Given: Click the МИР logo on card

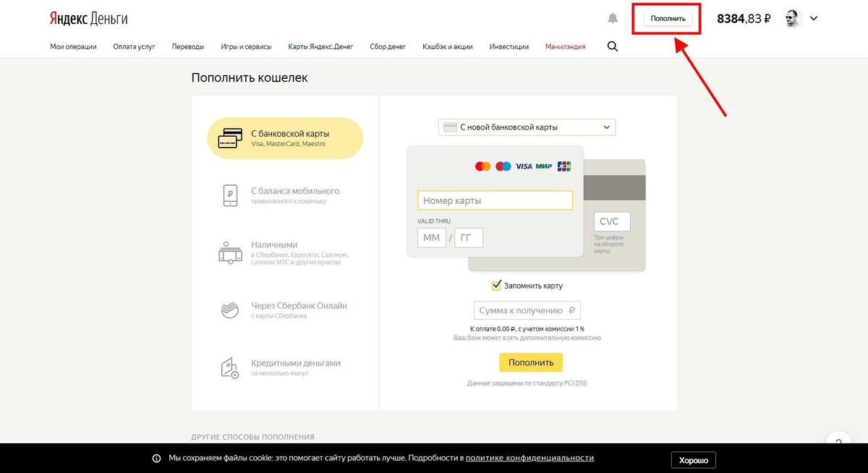Looking at the screenshot, I should click(545, 166).
